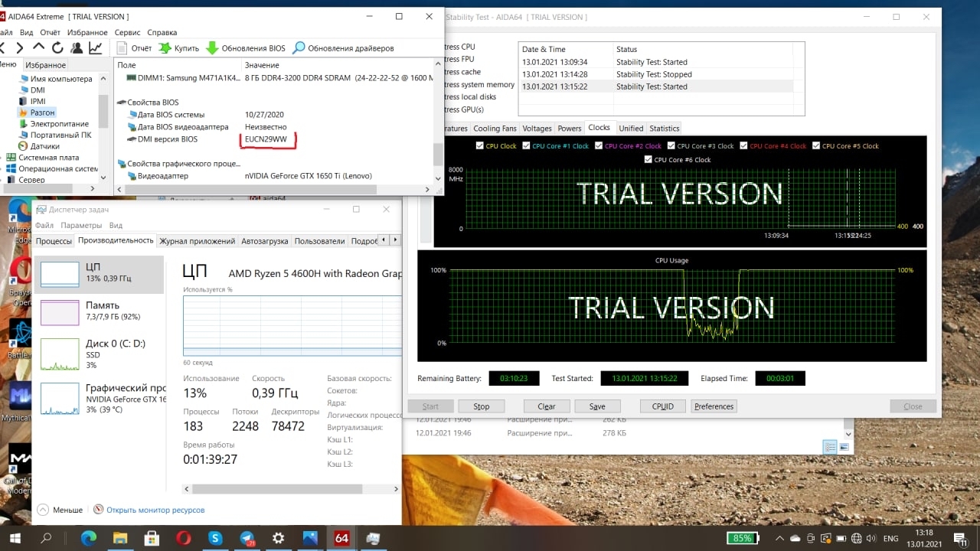Open Microsoft Edge from taskbar

tap(89, 538)
